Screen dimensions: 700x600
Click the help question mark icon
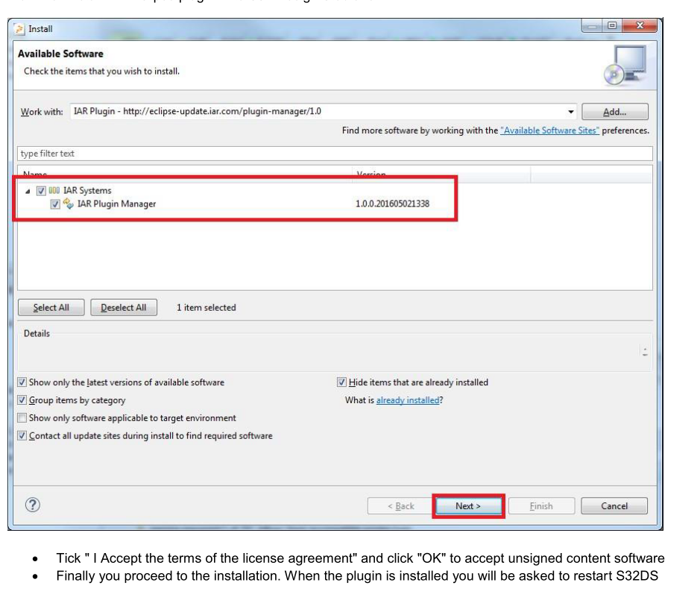[x=33, y=505]
